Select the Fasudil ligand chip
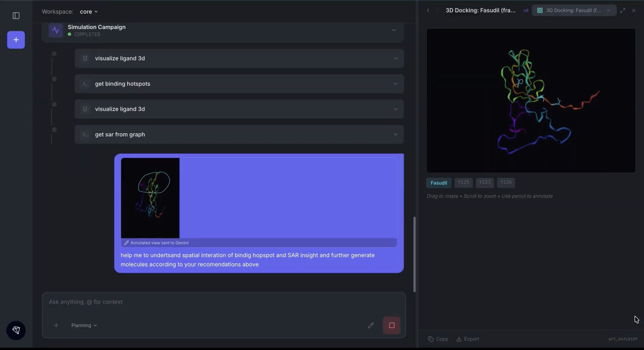Screen dimensions: 644x350 point(439,183)
